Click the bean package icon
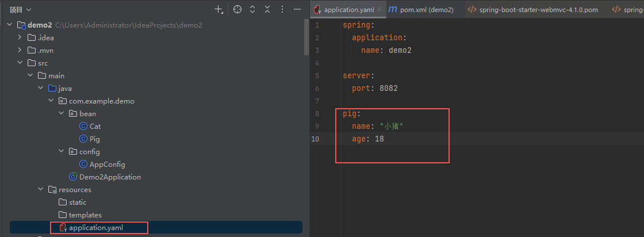Image resolution: width=644 pixels, height=237 pixels. click(72, 114)
